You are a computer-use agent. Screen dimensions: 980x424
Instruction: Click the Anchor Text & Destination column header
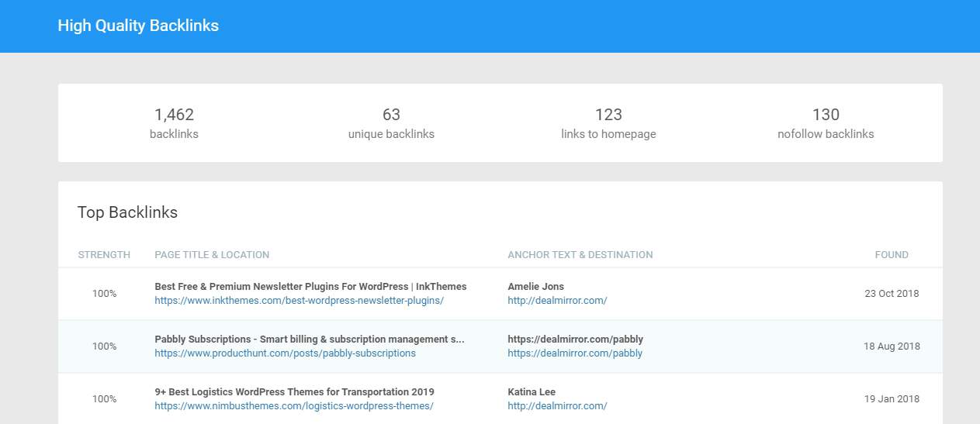580,255
